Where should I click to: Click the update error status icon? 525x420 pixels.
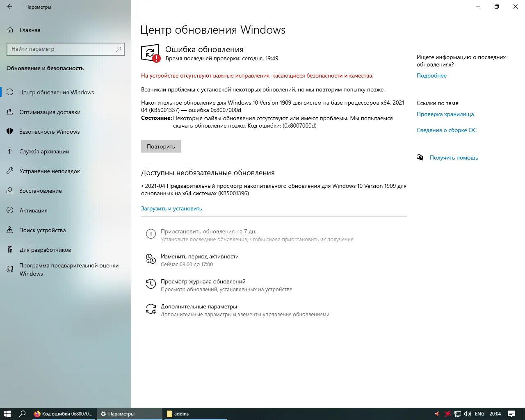click(x=150, y=53)
